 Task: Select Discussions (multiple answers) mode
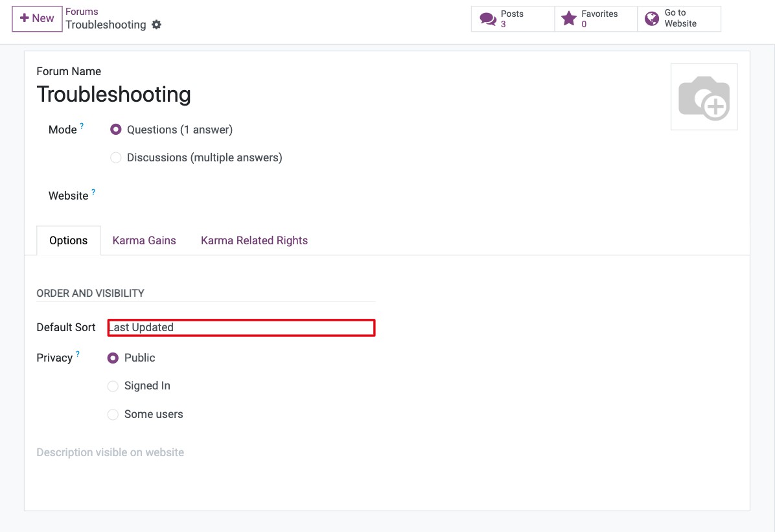click(x=115, y=157)
